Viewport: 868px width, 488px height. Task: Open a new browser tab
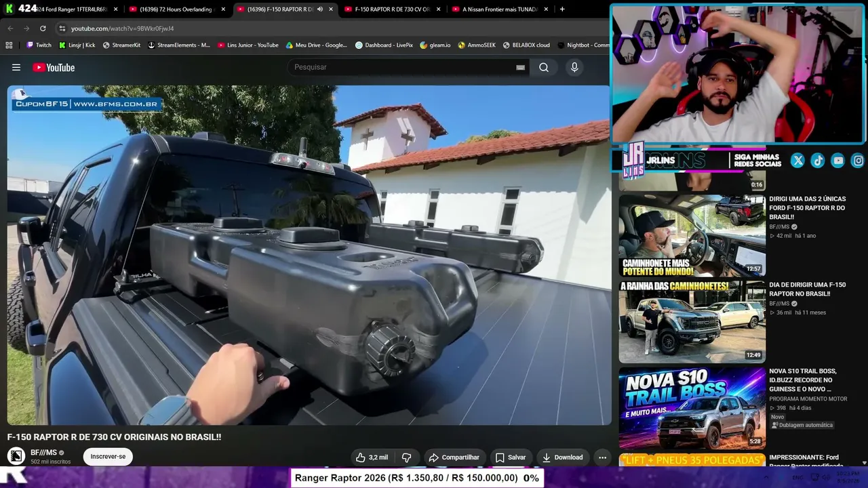561,9
